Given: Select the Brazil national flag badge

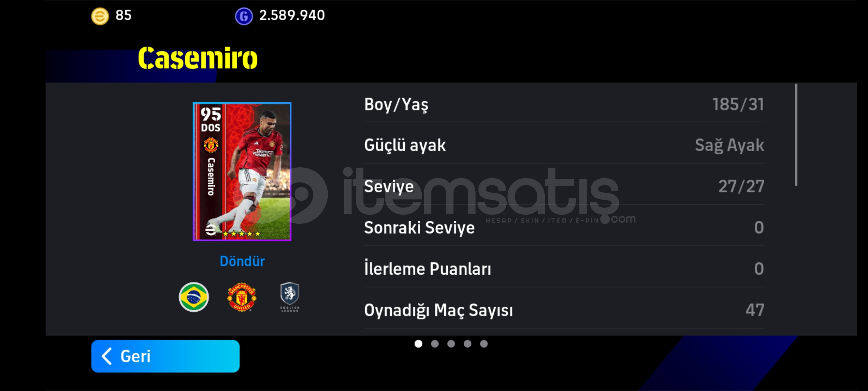Looking at the screenshot, I should [194, 297].
